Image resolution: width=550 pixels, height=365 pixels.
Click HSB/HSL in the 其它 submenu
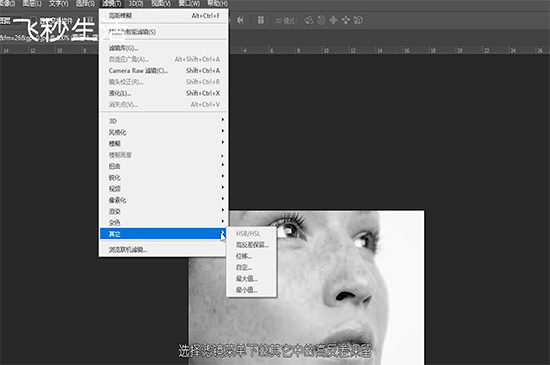[x=251, y=234]
